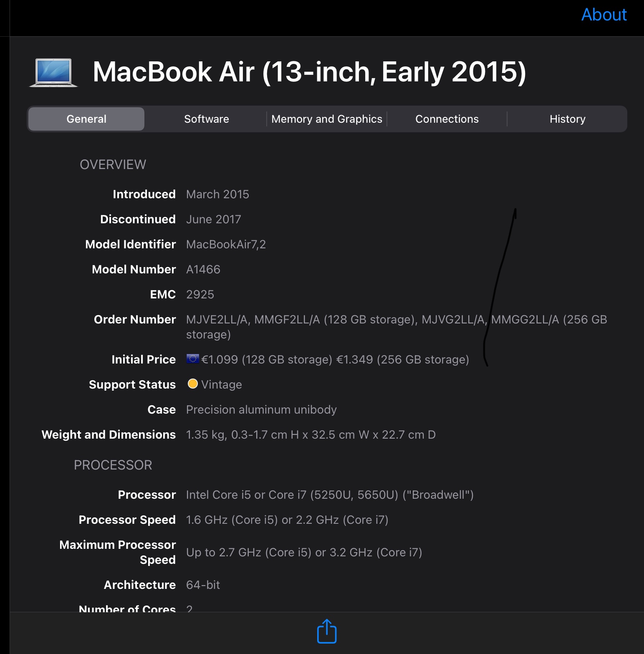Click the Vintage support status text
The height and width of the screenshot is (654, 644).
click(222, 384)
